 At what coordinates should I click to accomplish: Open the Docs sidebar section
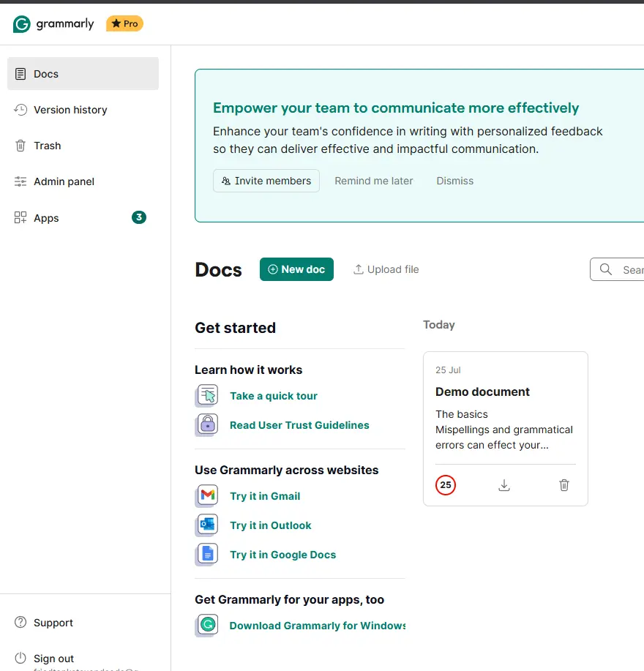coord(83,74)
